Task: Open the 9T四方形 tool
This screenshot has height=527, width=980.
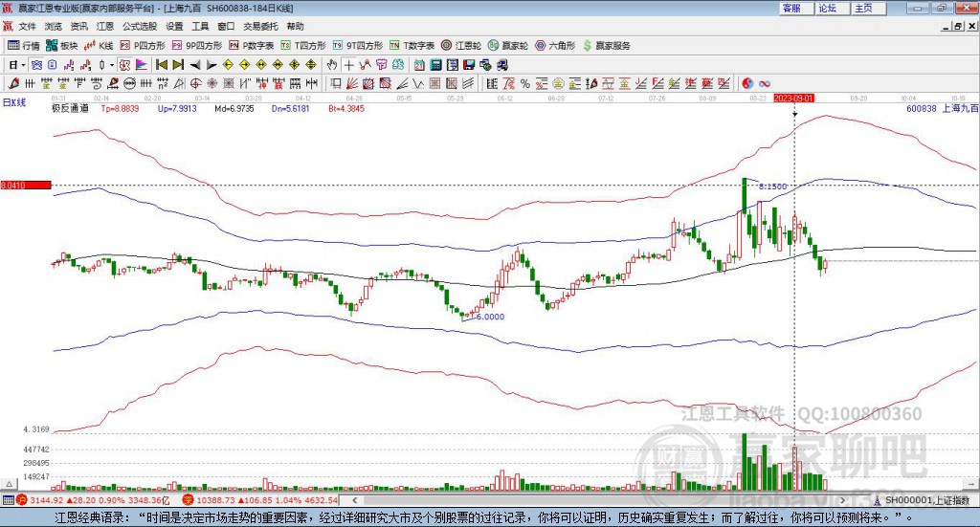Action: pyautogui.click(x=358, y=46)
